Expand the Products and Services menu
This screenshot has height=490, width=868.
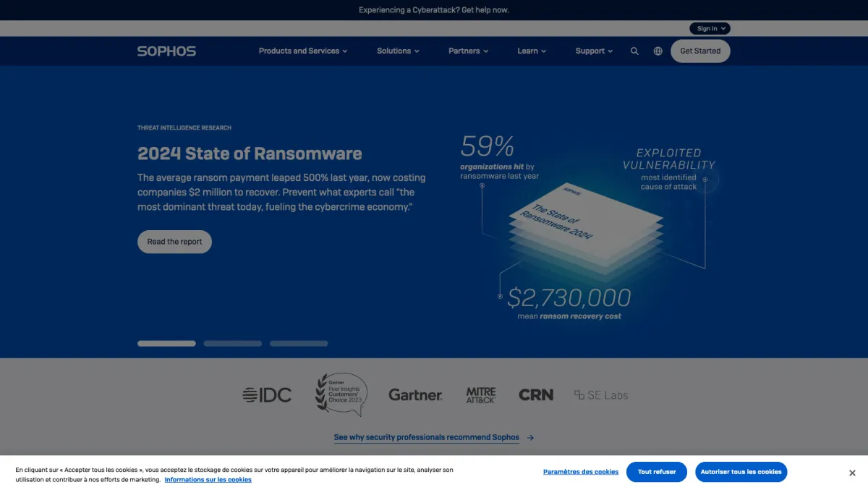pyautogui.click(x=303, y=51)
